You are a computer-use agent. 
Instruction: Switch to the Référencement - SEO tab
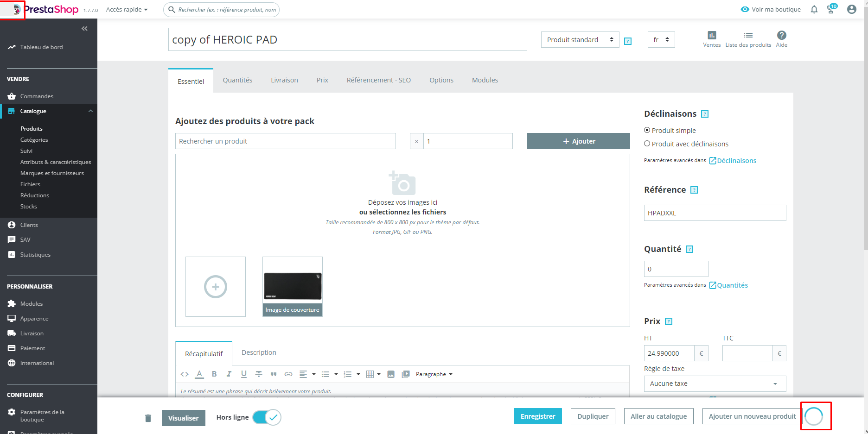379,80
